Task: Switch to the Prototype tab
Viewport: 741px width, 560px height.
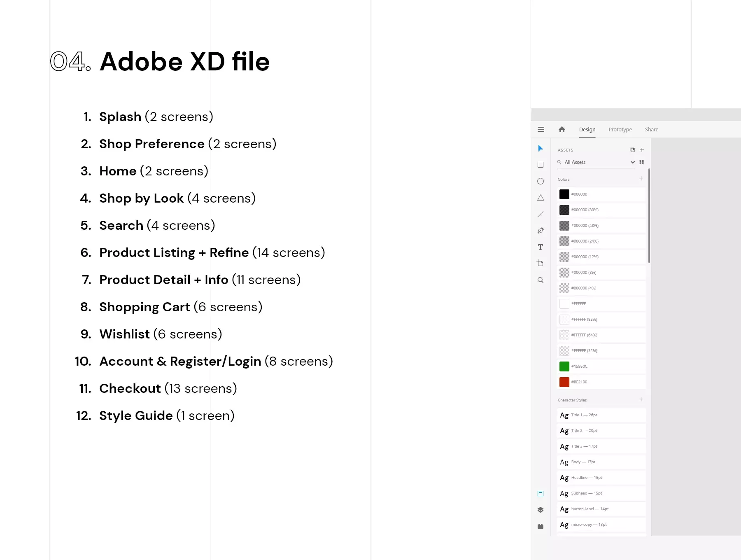Action: coord(620,129)
